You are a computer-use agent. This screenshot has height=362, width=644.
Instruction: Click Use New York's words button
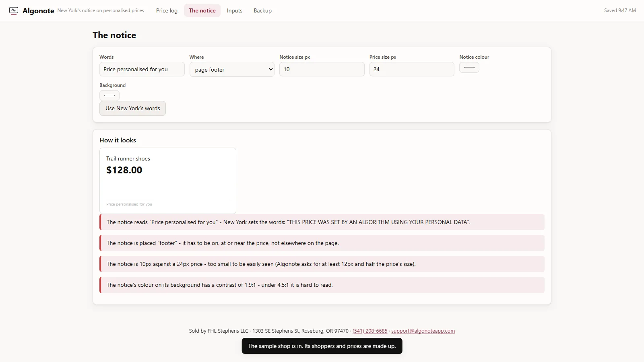tap(132, 108)
